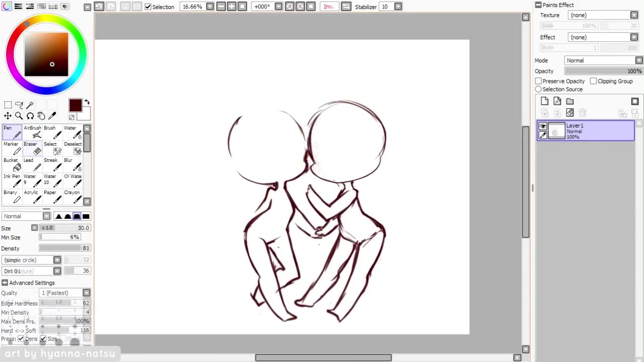
Task: Click the Layer 1 thumbnail
Action: coord(556,130)
